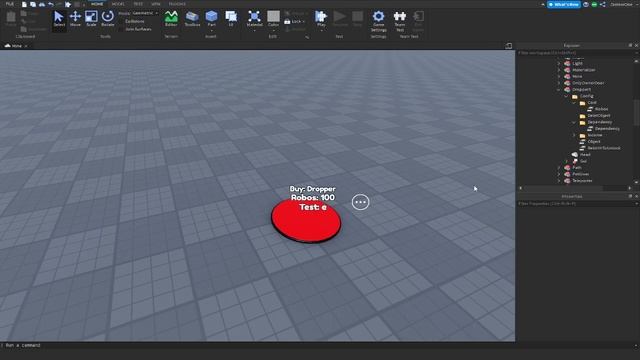Expand the Income folder in Explorer

tap(574, 135)
